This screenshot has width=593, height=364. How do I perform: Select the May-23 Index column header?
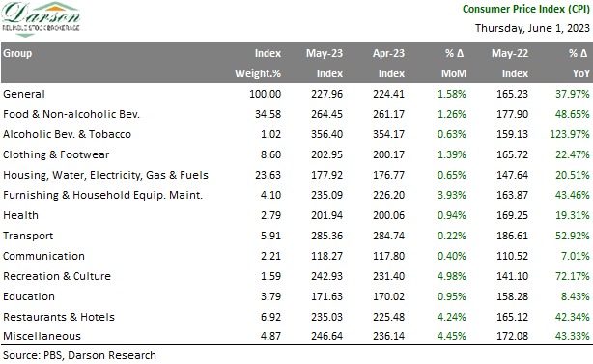pyautogui.click(x=325, y=63)
